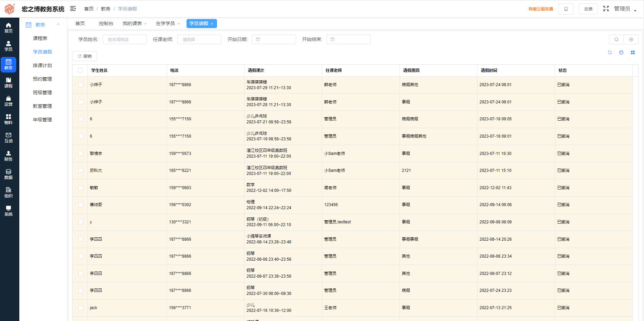Check the jack row checkbox

pyautogui.click(x=81, y=308)
